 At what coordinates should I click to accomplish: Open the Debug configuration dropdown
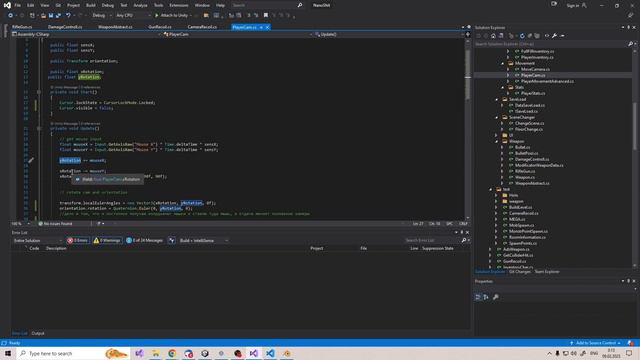(x=102, y=16)
